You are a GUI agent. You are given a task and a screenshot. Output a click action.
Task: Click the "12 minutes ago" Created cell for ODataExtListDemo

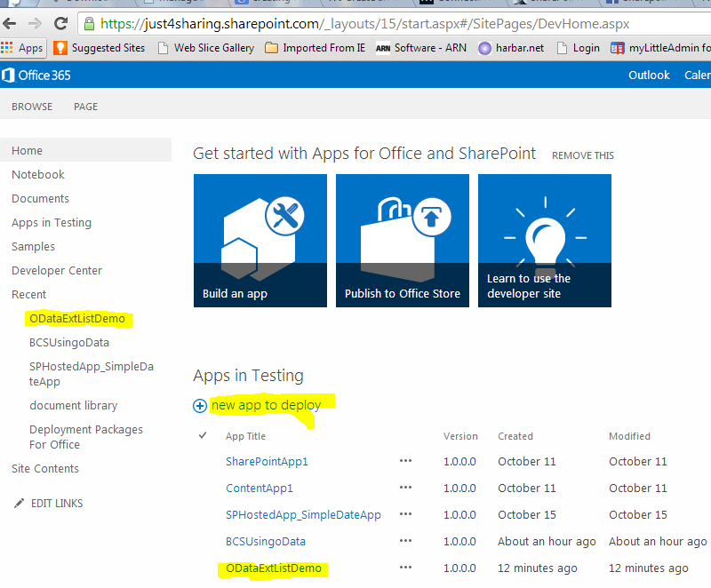[538, 568]
